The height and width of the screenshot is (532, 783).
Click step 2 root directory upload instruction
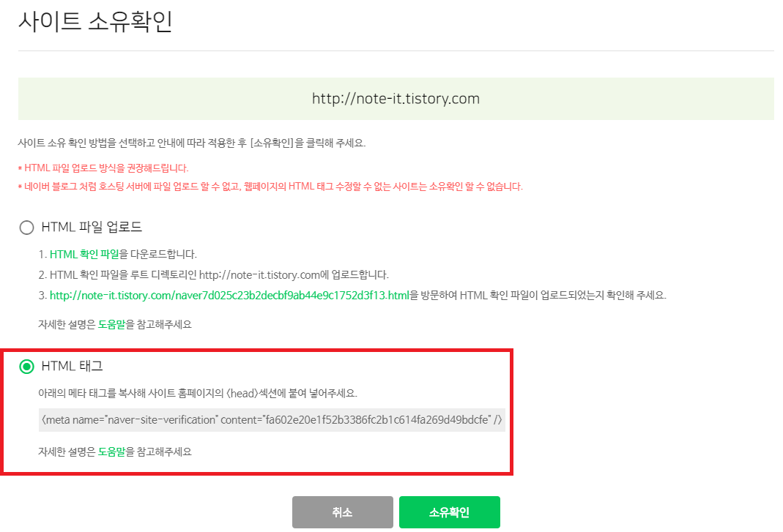click(214, 275)
